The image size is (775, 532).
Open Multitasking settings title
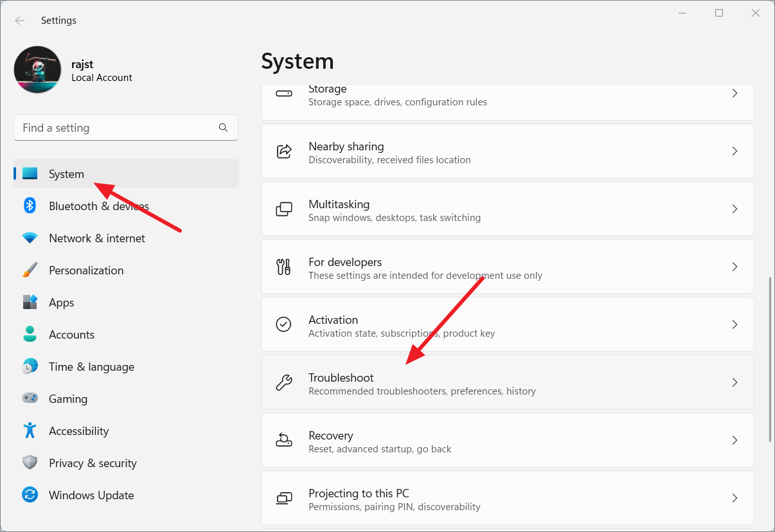(x=339, y=204)
